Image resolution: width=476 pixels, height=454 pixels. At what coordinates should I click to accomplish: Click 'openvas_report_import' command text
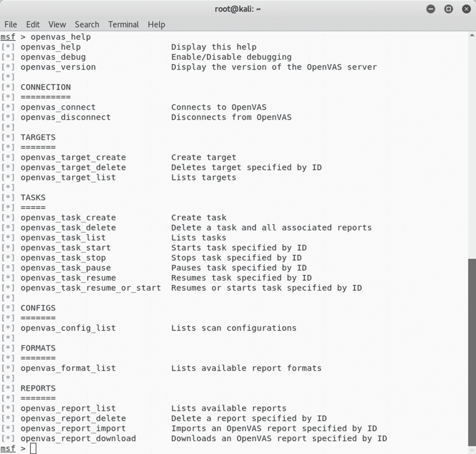tap(73, 429)
